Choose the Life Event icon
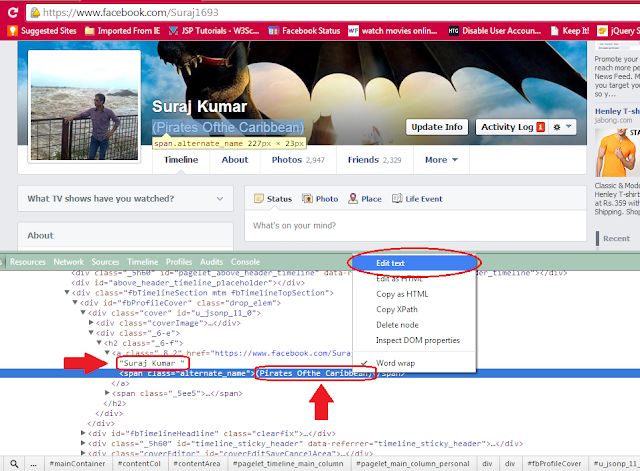 point(397,198)
